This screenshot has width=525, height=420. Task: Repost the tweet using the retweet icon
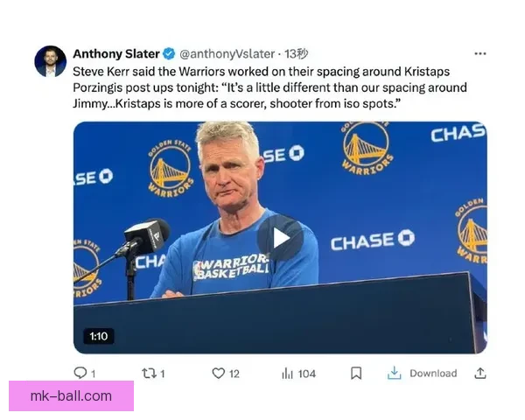tap(148, 373)
